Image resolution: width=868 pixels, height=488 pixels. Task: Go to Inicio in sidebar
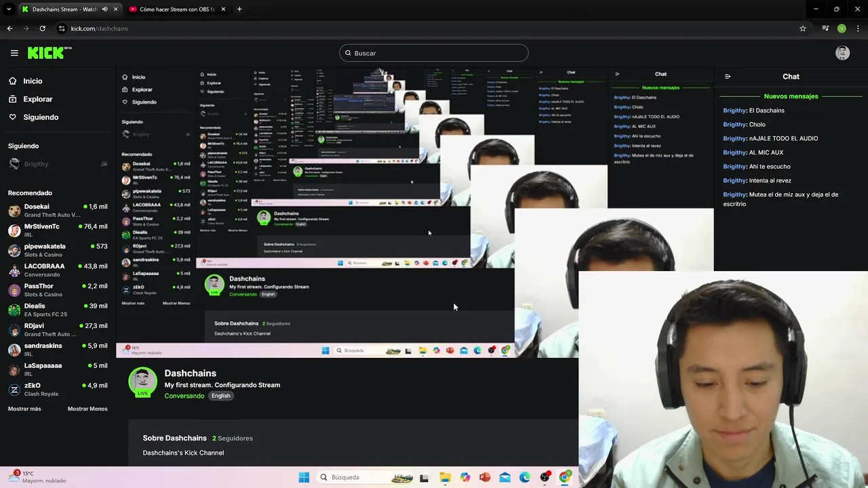[33, 81]
